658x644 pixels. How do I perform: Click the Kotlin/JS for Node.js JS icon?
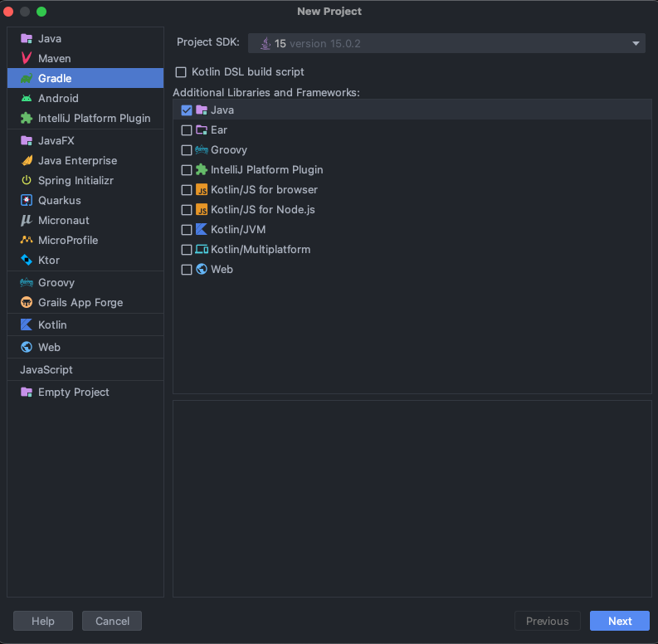pyautogui.click(x=202, y=209)
